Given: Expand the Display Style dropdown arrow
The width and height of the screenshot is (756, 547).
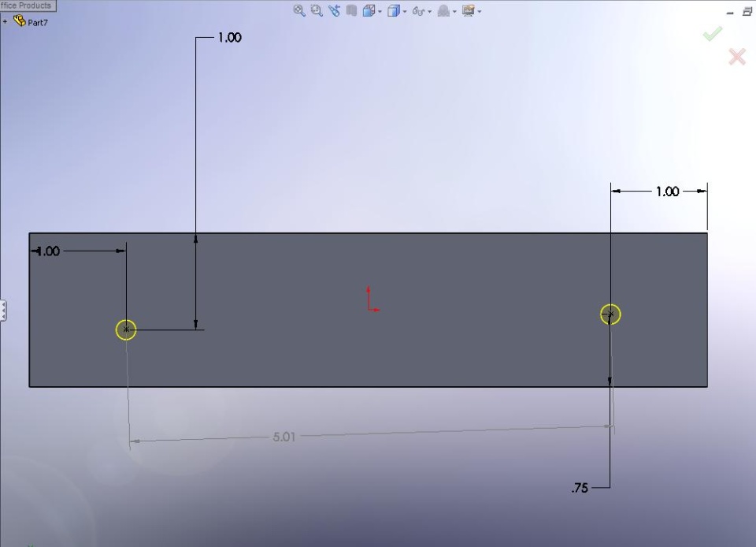Looking at the screenshot, I should pyautogui.click(x=405, y=12).
